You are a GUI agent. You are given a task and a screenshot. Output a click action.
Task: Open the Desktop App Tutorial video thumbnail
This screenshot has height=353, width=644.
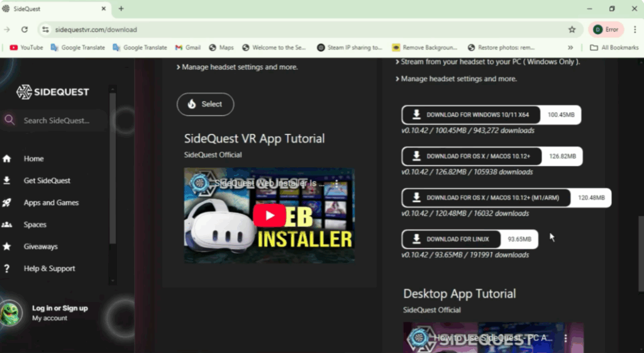click(493, 338)
